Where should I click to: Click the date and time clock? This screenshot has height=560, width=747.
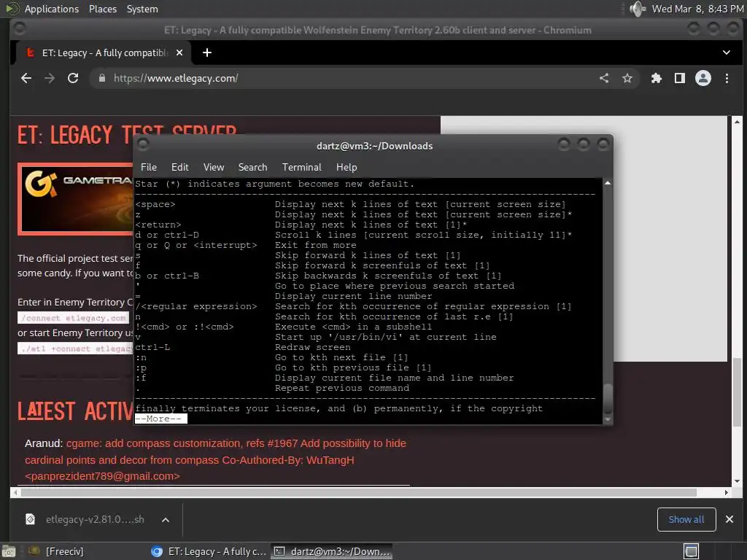tap(697, 9)
